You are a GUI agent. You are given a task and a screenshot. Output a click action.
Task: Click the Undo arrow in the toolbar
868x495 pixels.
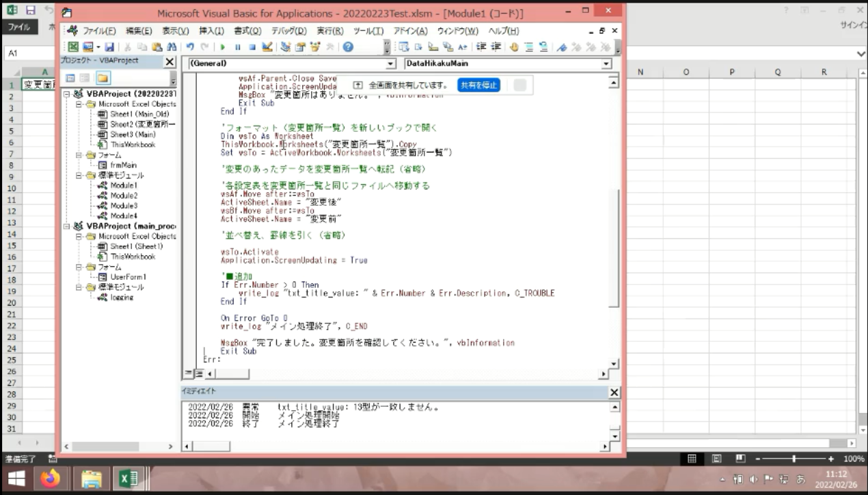[191, 47]
